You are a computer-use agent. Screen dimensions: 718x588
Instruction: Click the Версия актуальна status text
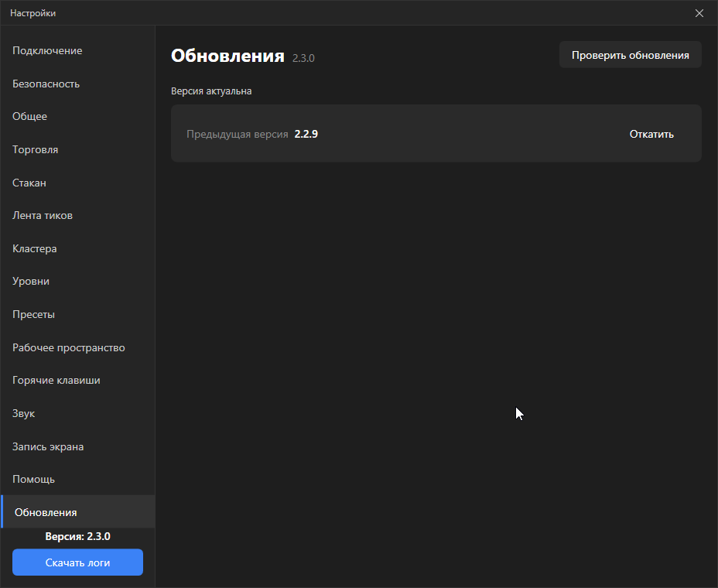pos(211,91)
